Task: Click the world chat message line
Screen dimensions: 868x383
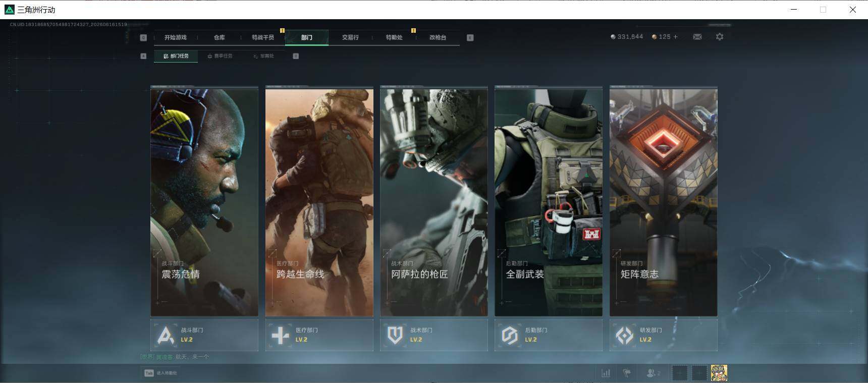Action: click(175, 357)
